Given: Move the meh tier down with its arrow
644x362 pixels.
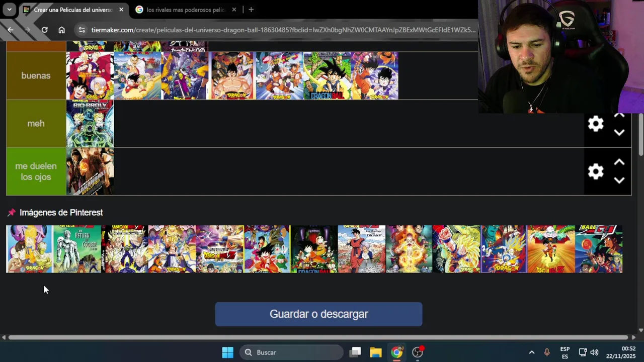Looking at the screenshot, I should (x=619, y=133).
